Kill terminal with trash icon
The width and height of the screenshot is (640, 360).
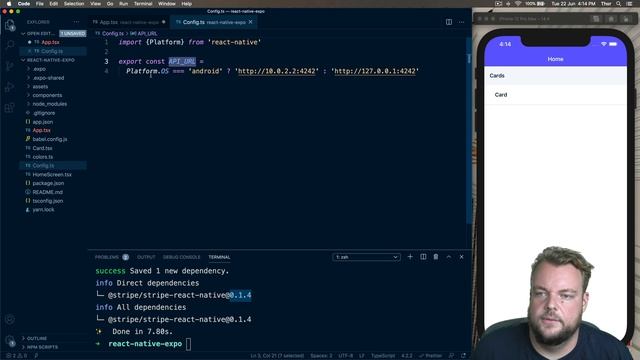click(x=436, y=257)
